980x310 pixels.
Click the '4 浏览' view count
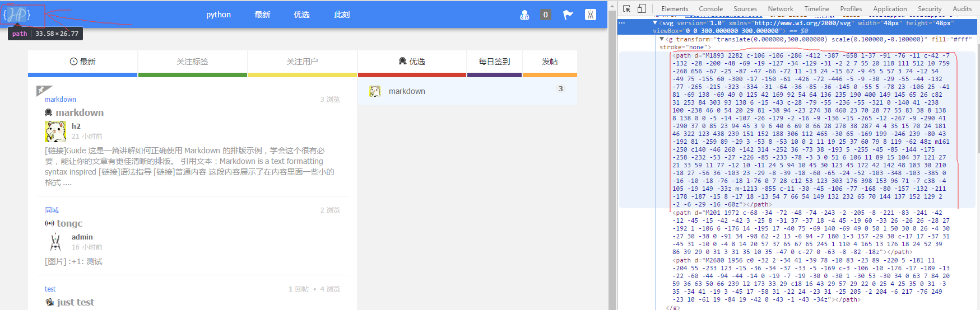330,289
